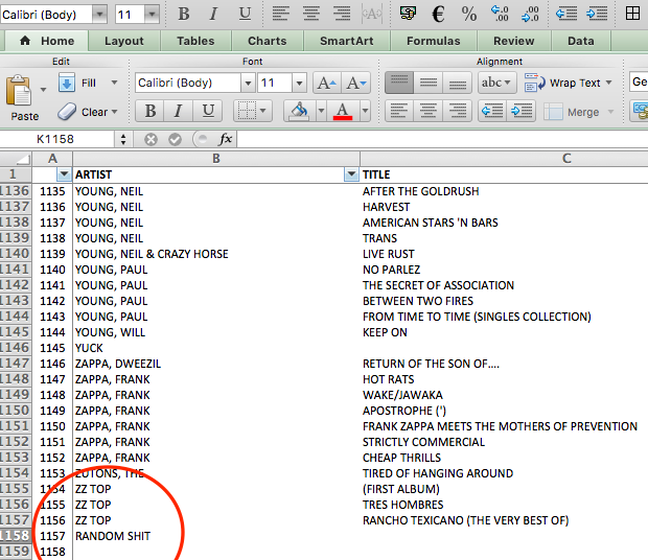Open the ribbon font size dropdown
The width and height of the screenshot is (648, 560).
point(298,83)
